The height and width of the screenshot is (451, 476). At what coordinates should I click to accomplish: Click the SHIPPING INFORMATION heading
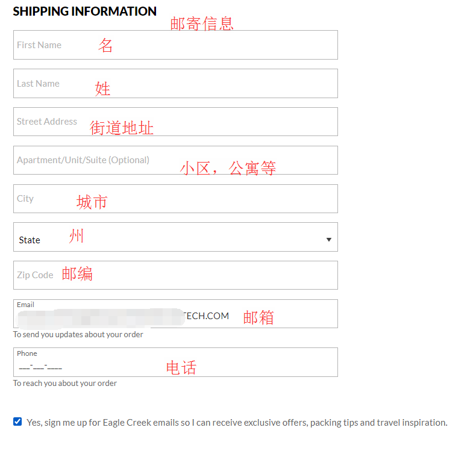[84, 11]
